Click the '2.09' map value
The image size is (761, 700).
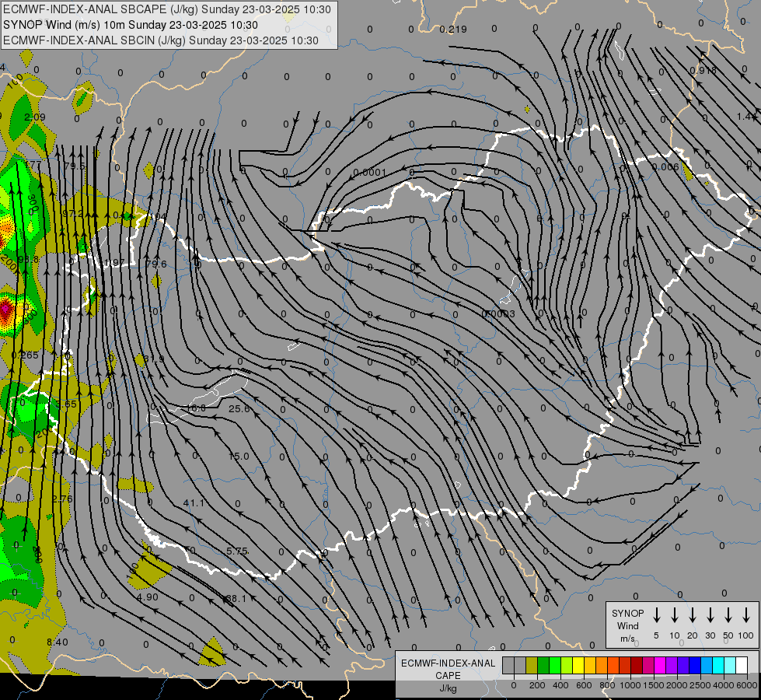pos(34,117)
